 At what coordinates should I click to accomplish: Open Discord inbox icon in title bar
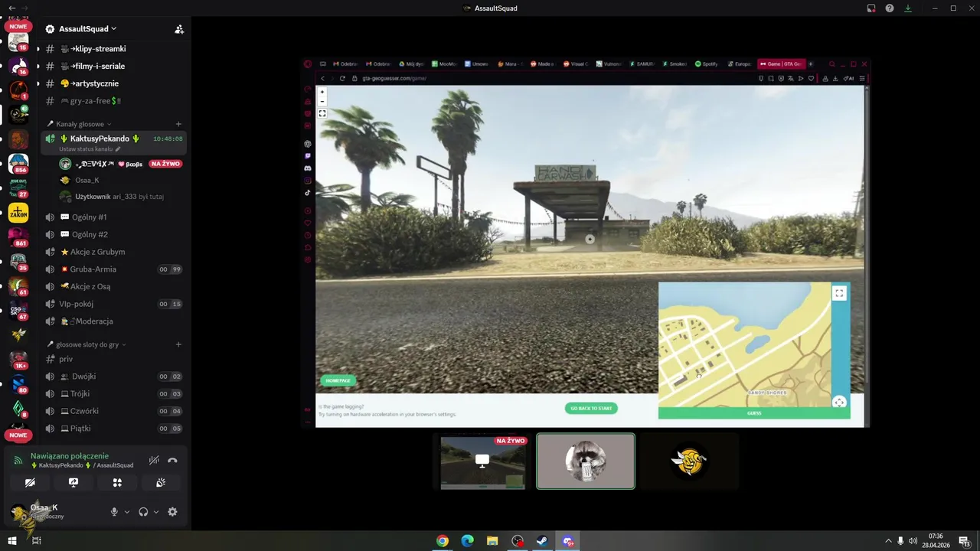[x=871, y=8]
